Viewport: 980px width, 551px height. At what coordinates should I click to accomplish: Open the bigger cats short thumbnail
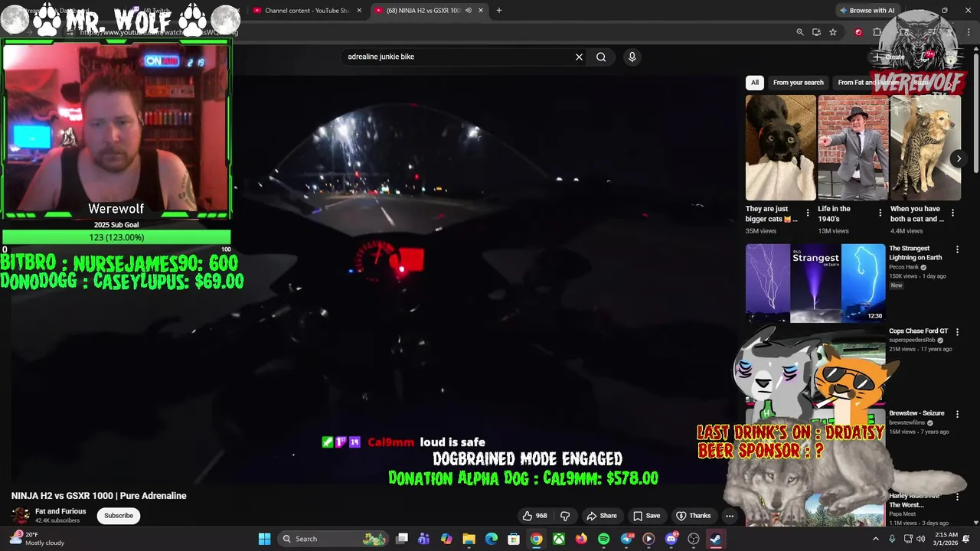pyautogui.click(x=780, y=148)
